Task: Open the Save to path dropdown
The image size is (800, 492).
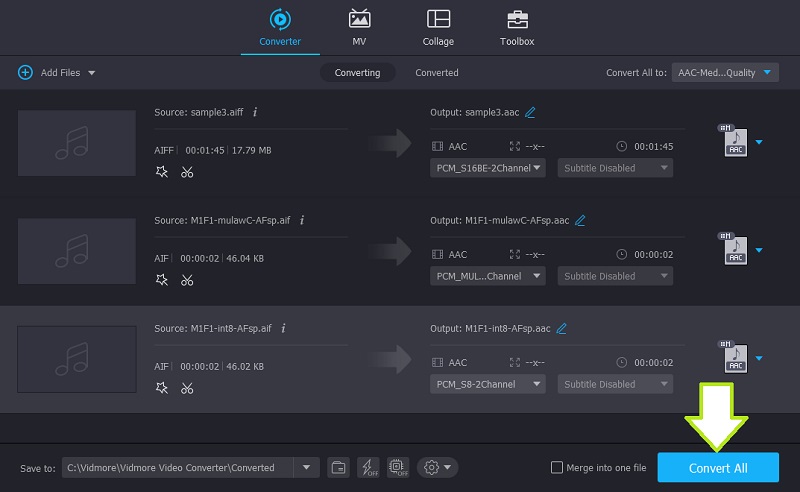Action: (305, 467)
